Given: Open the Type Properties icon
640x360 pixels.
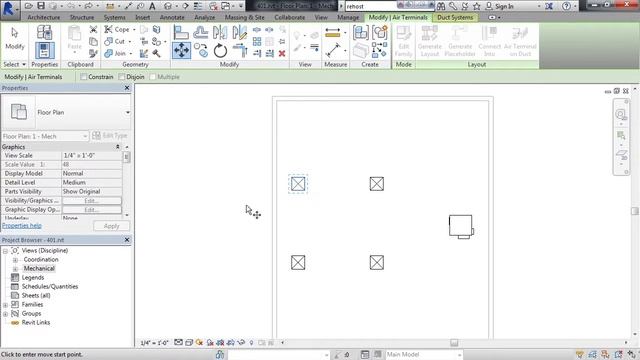Looking at the screenshot, I should coord(44,32).
